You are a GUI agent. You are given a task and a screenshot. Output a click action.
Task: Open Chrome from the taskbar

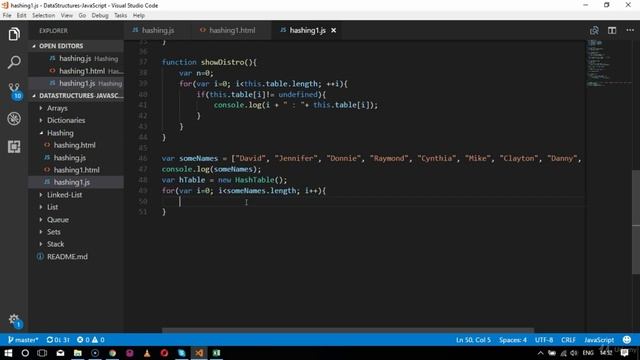tap(112, 353)
